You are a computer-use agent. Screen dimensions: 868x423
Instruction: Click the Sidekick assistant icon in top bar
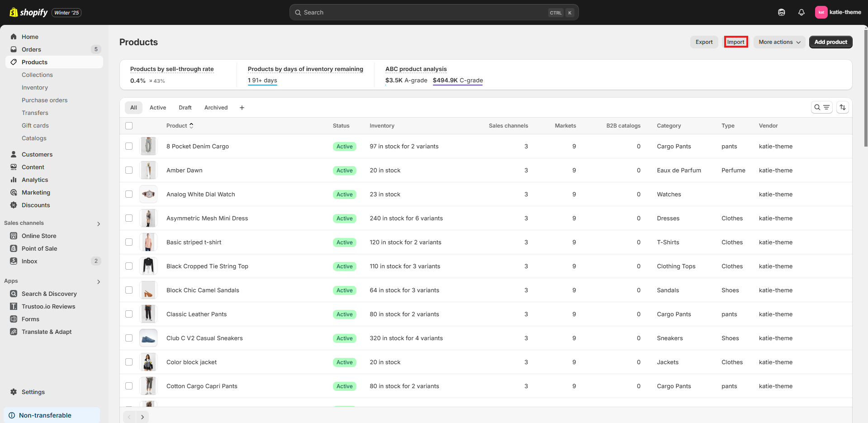[x=781, y=13]
